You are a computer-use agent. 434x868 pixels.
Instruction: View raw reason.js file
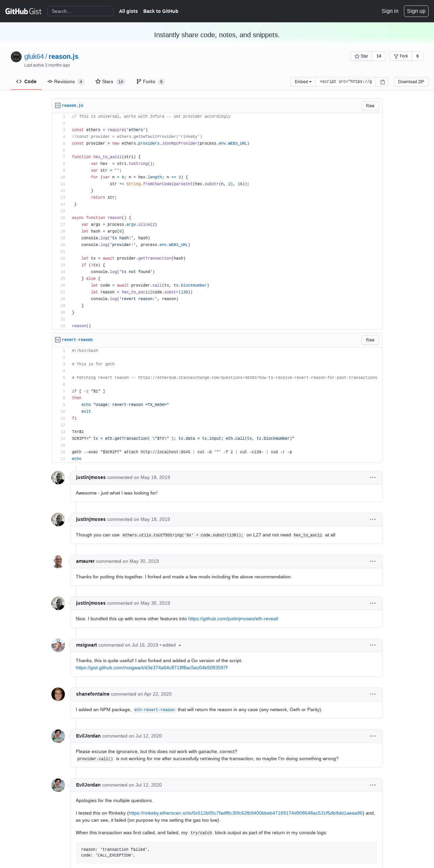tap(370, 106)
